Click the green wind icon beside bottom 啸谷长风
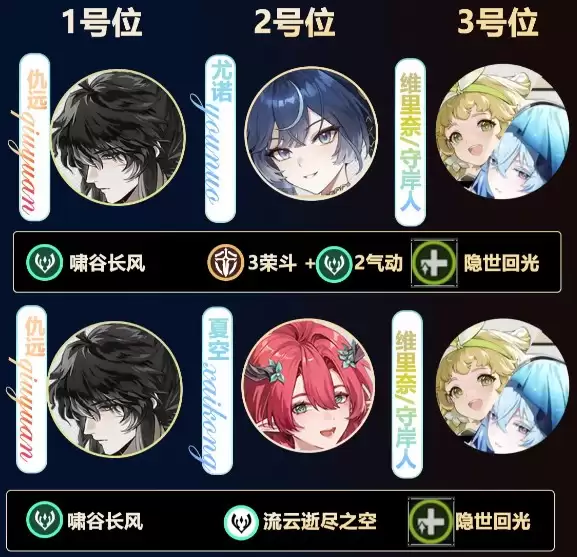Image resolution: width=577 pixels, height=557 pixels. (x=45, y=519)
